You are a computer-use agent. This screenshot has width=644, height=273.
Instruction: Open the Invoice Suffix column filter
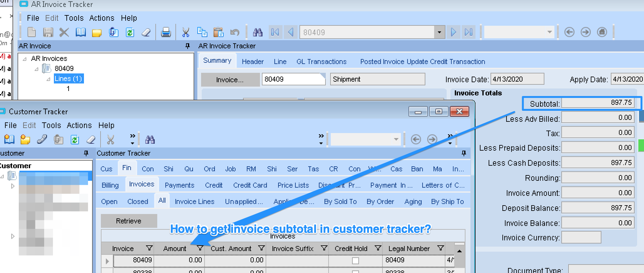tap(324, 248)
